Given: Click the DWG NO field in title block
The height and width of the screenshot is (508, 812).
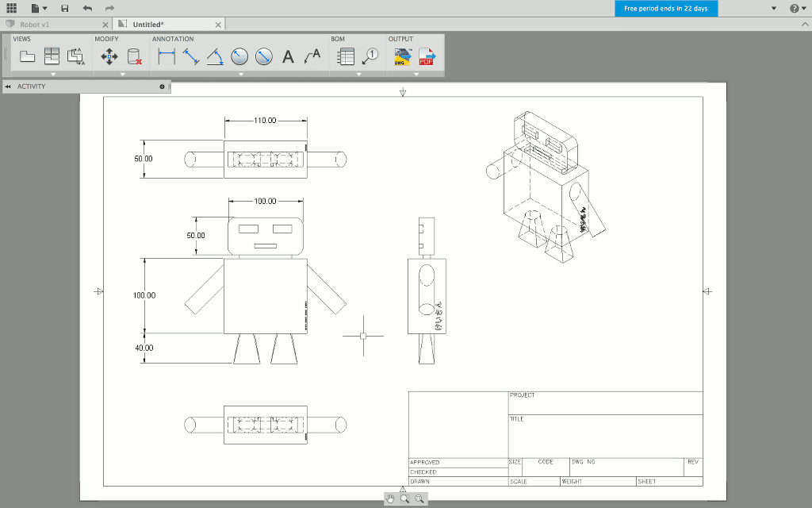Looking at the screenshot, I should coord(626,467).
